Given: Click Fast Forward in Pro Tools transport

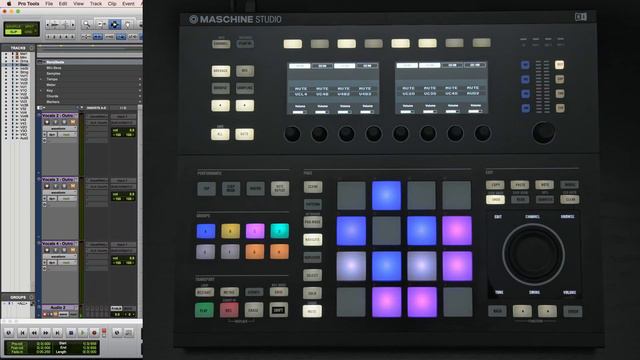Looking at the screenshot, I should pyautogui.click(x=46, y=333).
